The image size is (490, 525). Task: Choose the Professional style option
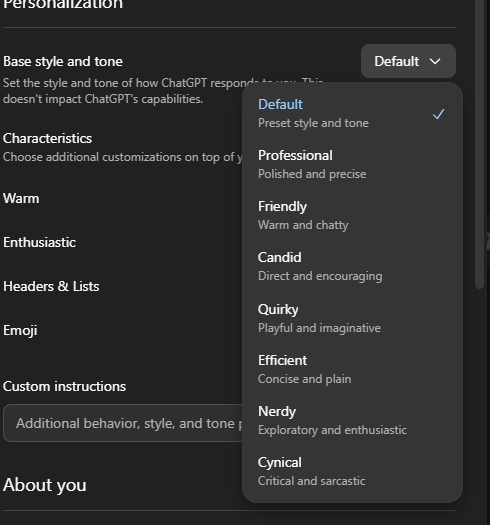click(x=352, y=164)
